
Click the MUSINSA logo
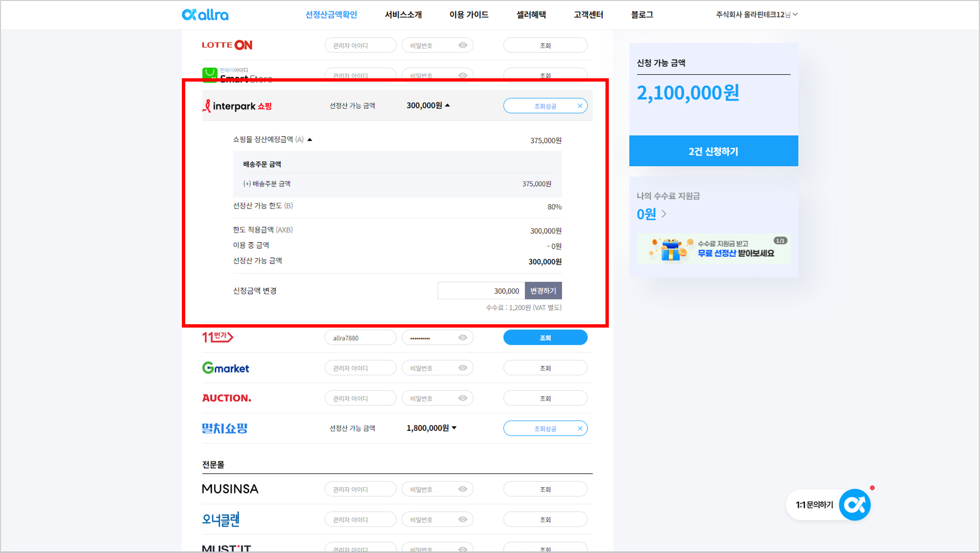pyautogui.click(x=230, y=489)
